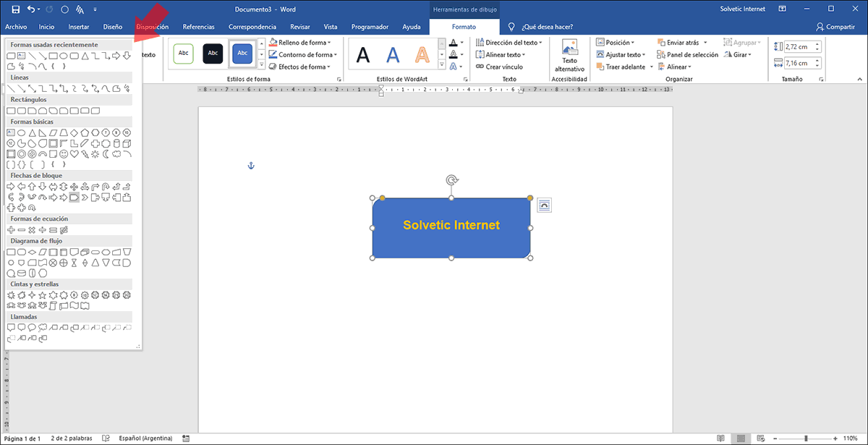The height and width of the screenshot is (445, 868).
Task: Open the Relleno de forma dropdown
Action: point(299,43)
